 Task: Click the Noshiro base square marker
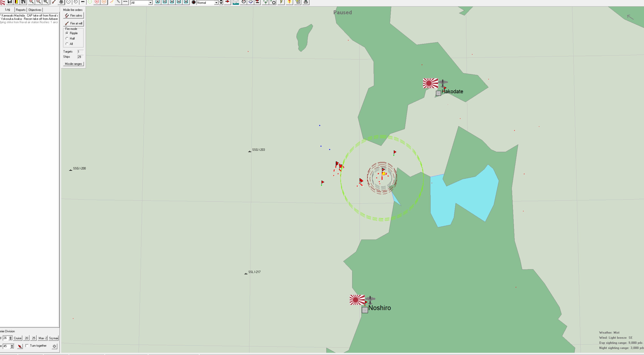365,310
